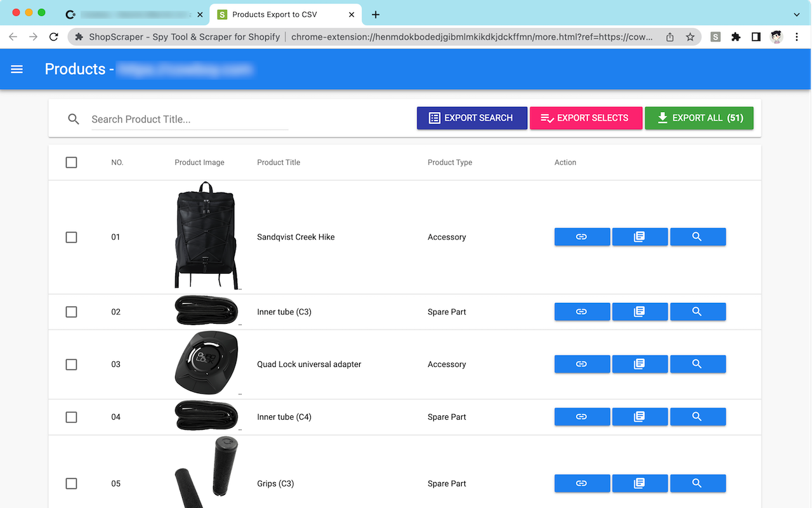Open the hamburger navigation menu
This screenshot has width=812, height=508.
(16, 69)
